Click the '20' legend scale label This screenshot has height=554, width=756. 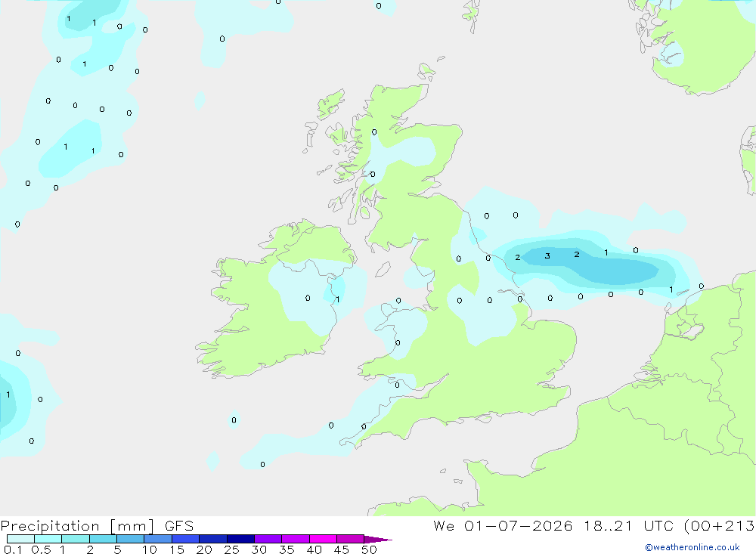[204, 549]
